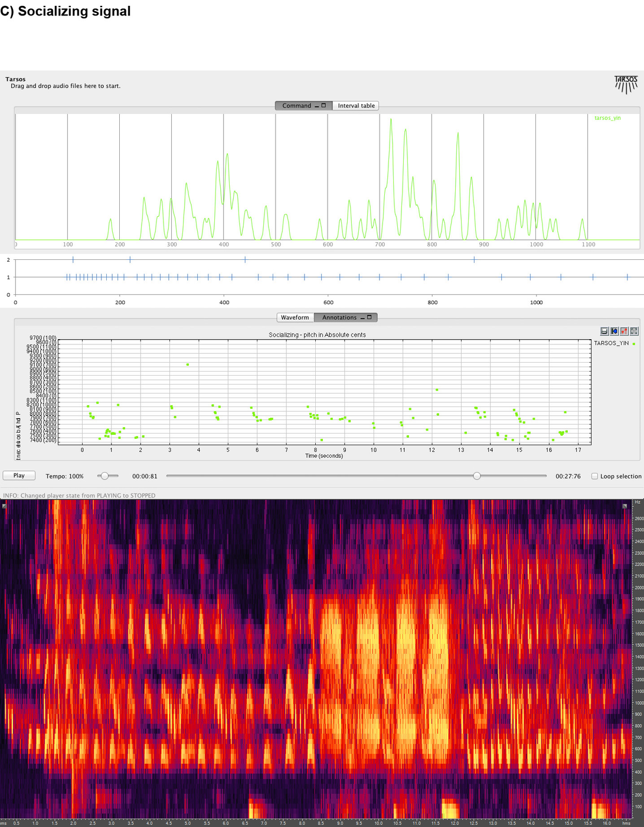
Task: Click the playback position slider handle
Action: [477, 476]
